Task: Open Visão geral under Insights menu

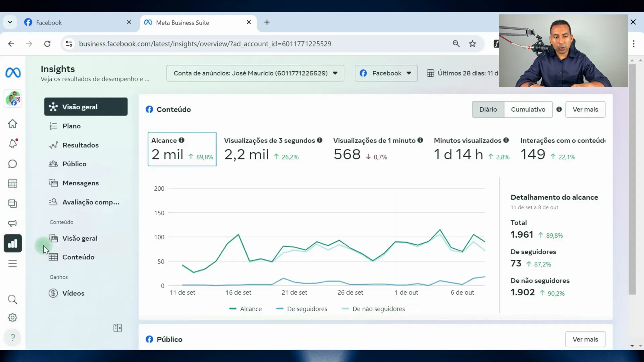Action: tap(86, 107)
